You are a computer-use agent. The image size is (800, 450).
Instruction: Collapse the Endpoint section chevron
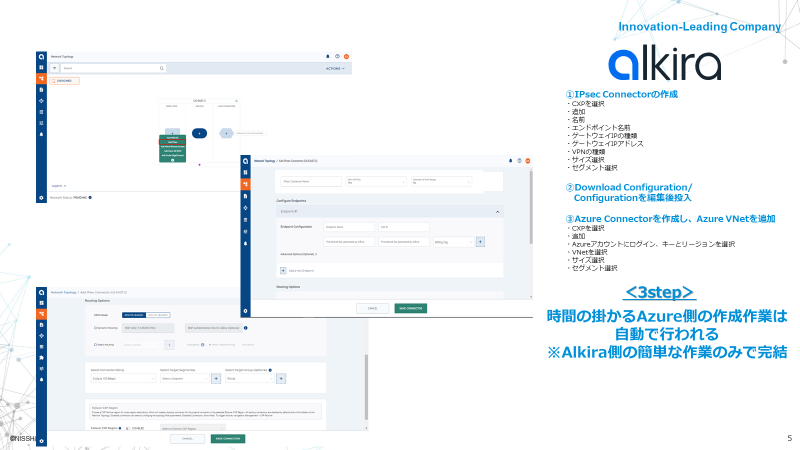[498, 212]
